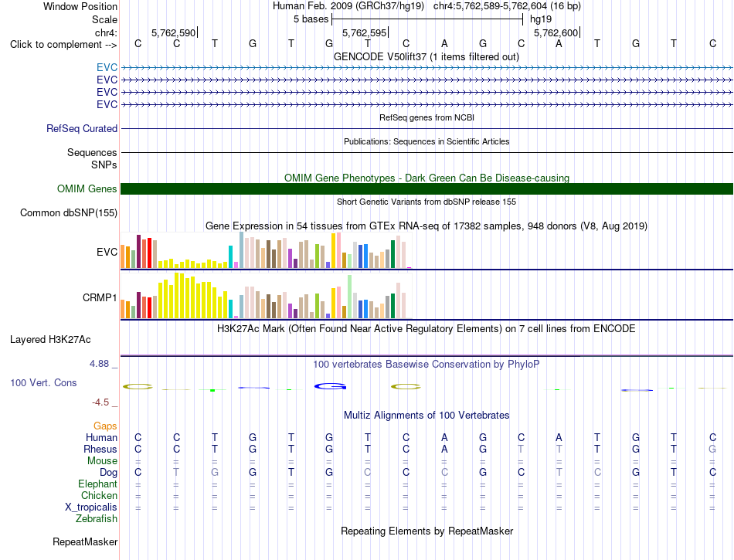Click the Rhesus species row label

coord(100,449)
